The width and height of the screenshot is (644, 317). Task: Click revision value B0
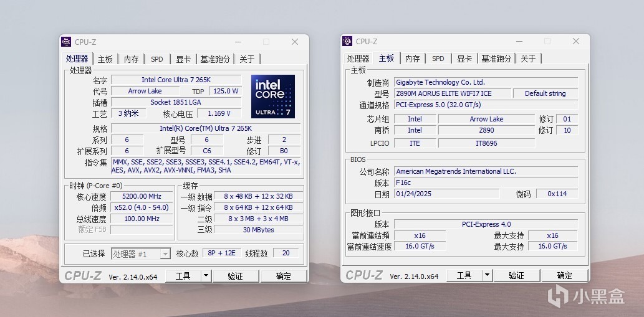[284, 151]
